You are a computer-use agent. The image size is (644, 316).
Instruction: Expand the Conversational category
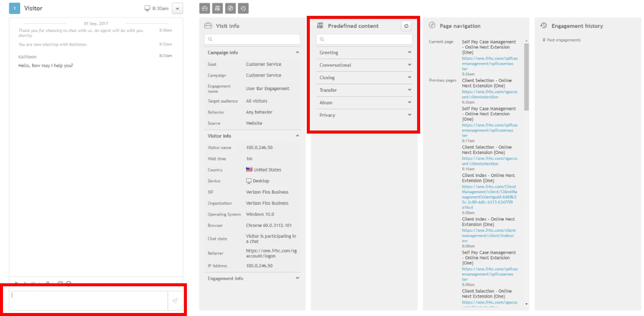(x=364, y=65)
